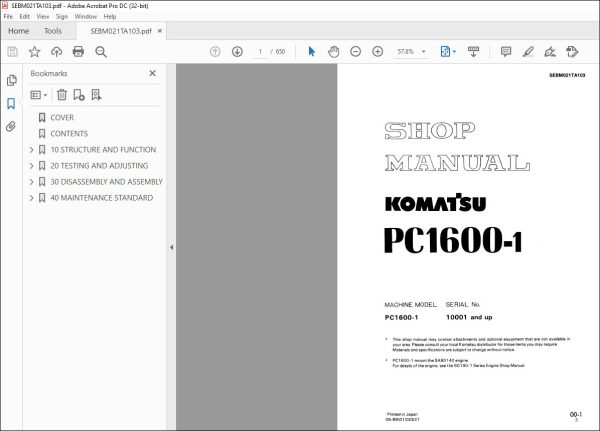Print the document with printer icon
Viewport: 600px width, 431px height.
[78, 52]
